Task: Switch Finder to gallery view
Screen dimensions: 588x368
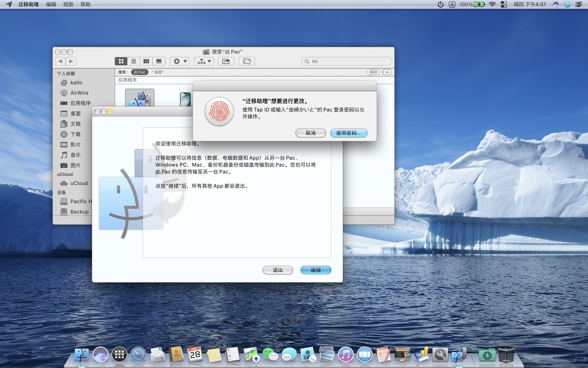Action: point(159,61)
